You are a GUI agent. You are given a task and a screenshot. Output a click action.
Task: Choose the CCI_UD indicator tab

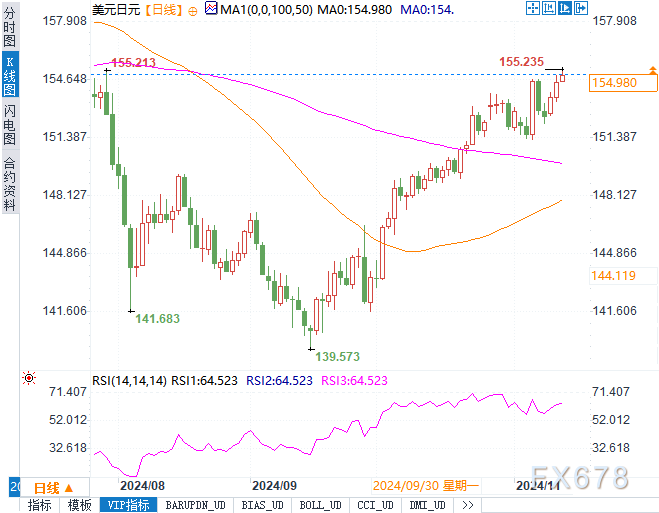[x=375, y=505]
